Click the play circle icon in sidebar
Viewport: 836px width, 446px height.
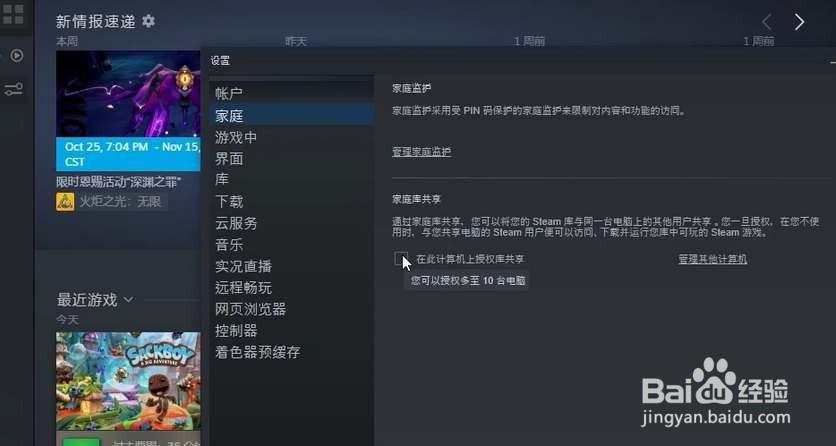(17, 55)
